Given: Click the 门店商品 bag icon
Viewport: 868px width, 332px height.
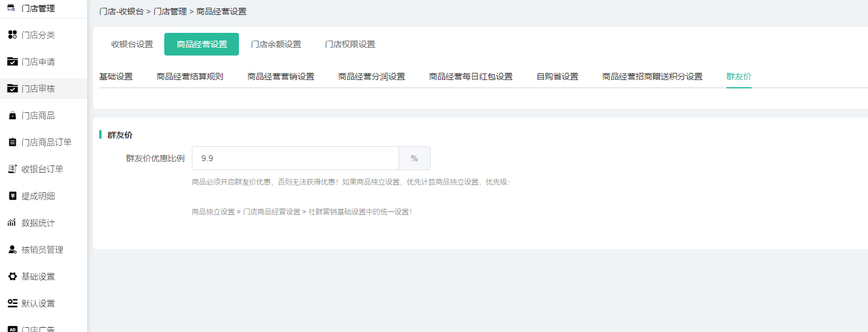Looking at the screenshot, I should (x=12, y=116).
